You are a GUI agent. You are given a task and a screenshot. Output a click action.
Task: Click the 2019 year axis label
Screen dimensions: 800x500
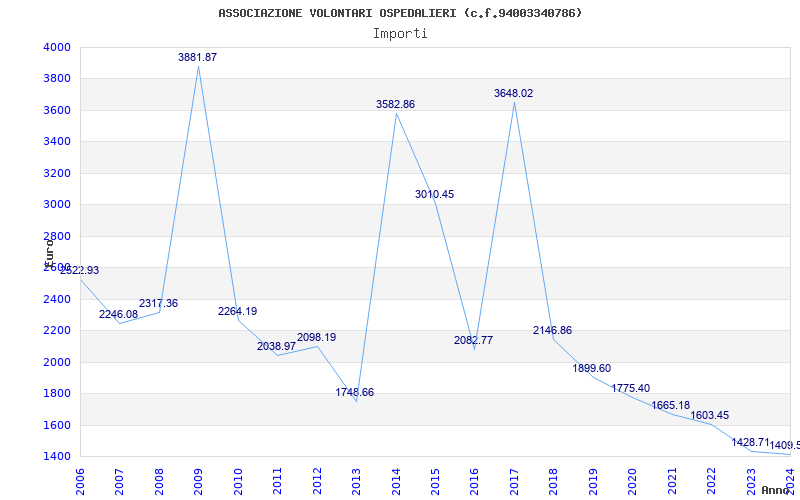593,482
